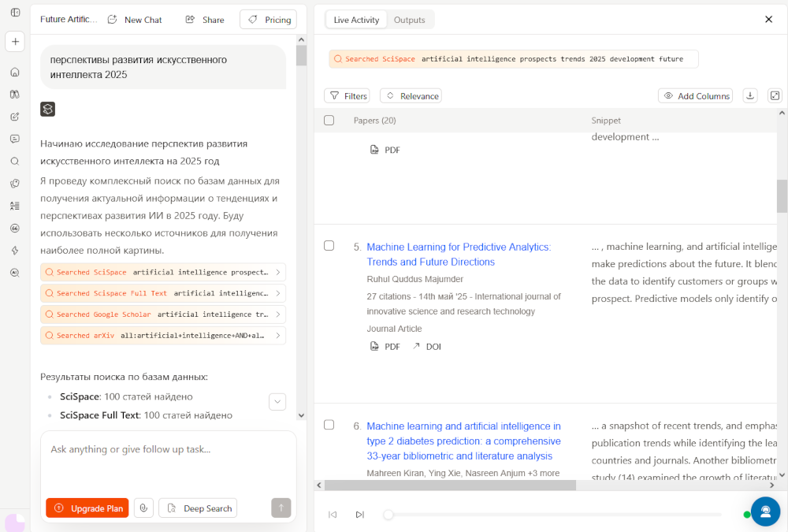Screen dimensions: 788x532
Task: Toggle the sidebar panel icon at top-left
Action: point(15,13)
